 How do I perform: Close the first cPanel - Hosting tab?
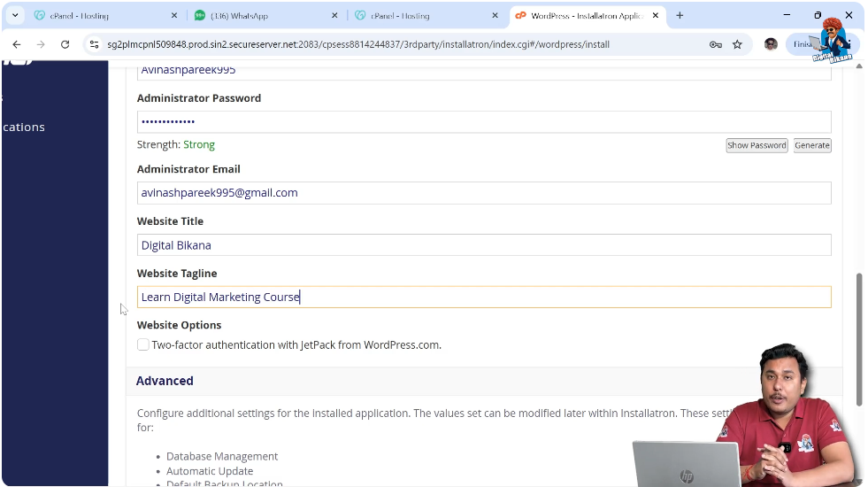173,16
